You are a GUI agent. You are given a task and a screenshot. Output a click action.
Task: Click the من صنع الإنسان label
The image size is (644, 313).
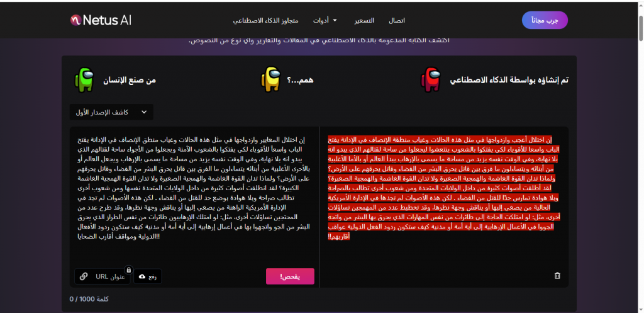130,81
